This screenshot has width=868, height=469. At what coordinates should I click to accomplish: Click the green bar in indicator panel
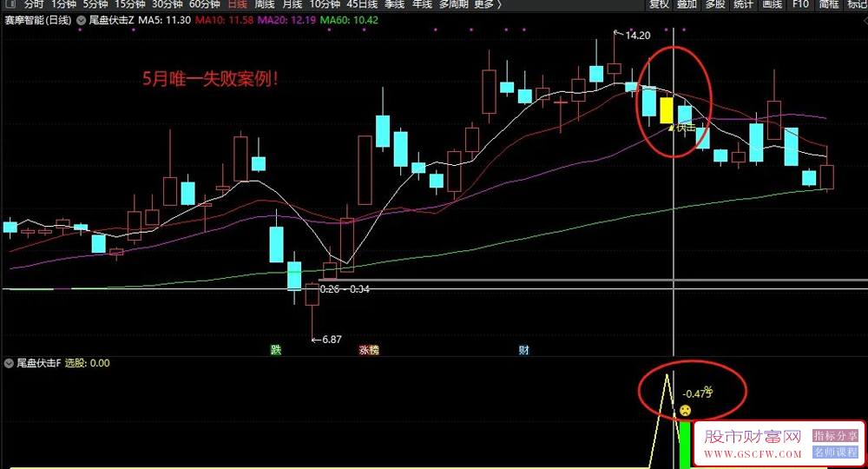[x=685, y=445]
